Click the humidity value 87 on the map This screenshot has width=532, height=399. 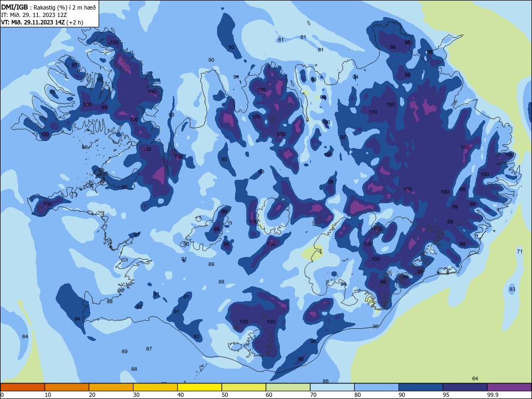(x=149, y=348)
